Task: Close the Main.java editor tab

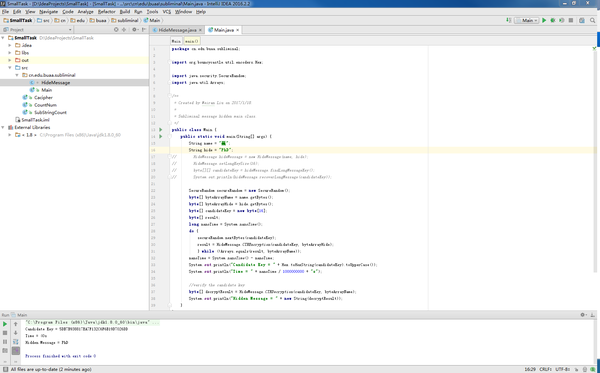Action: pyautogui.click(x=238, y=30)
